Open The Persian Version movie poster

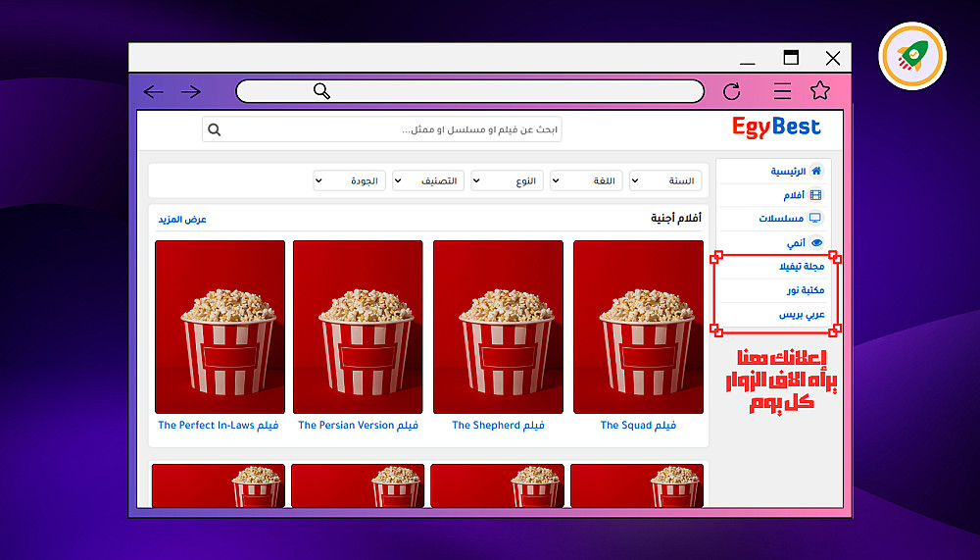[x=358, y=327]
